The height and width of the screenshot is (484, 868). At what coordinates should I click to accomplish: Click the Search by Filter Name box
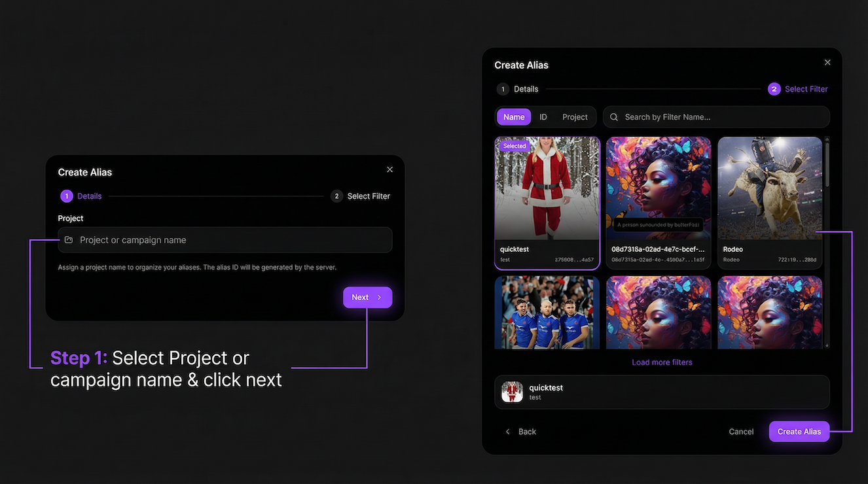click(x=720, y=117)
